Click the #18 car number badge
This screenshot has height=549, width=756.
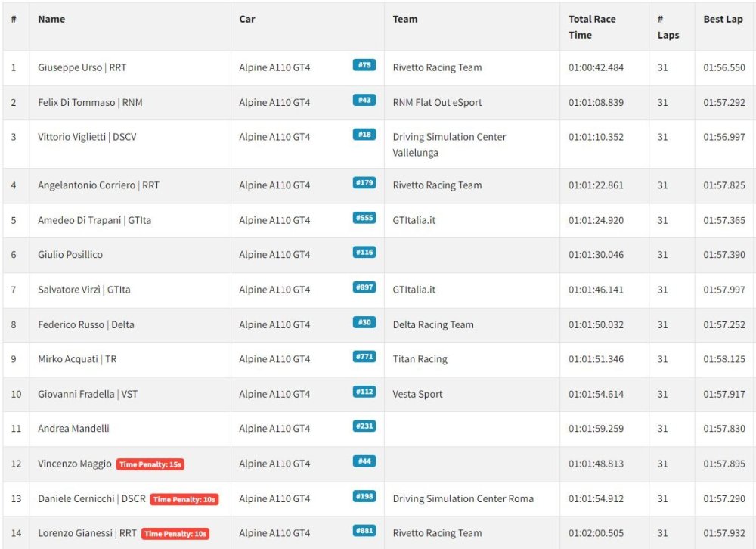click(x=364, y=135)
